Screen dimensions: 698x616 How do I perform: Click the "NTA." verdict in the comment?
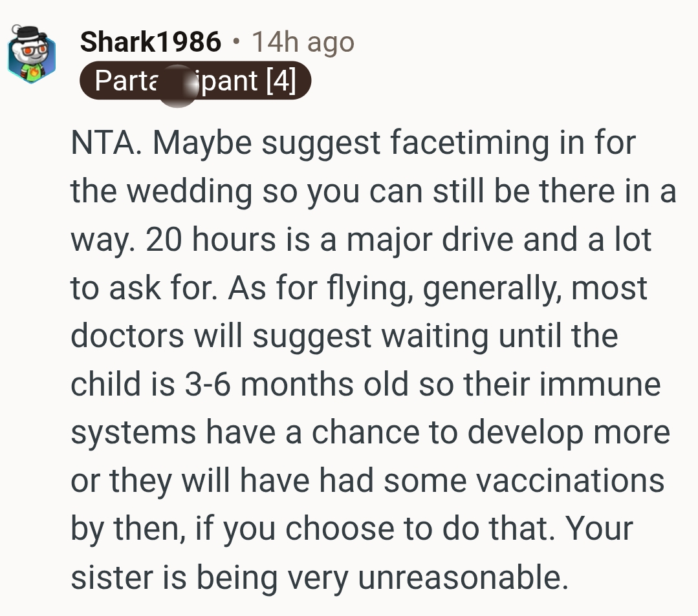click(x=107, y=143)
